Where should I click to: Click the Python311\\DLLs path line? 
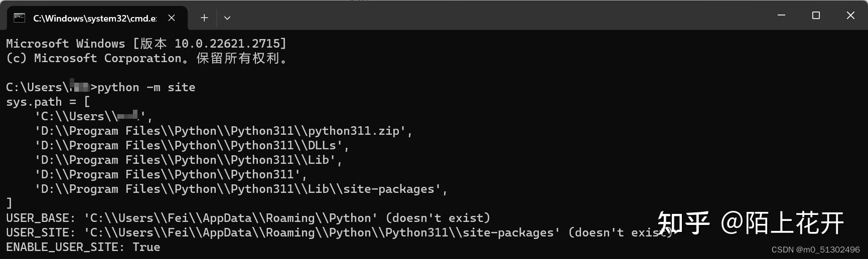(192, 145)
